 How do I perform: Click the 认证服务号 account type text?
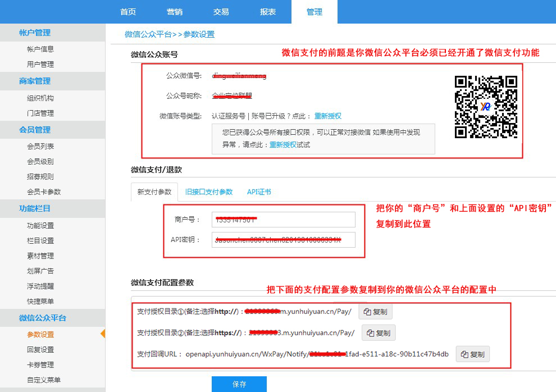pyautogui.click(x=229, y=116)
